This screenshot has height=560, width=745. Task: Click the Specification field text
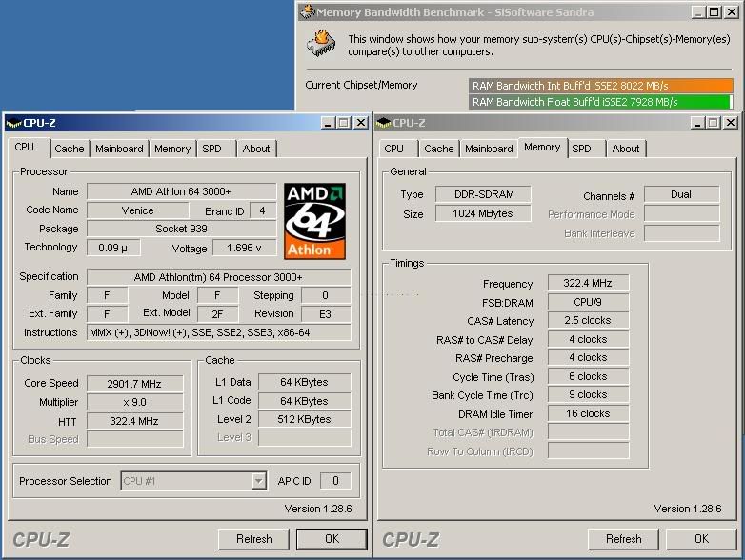pos(218,277)
